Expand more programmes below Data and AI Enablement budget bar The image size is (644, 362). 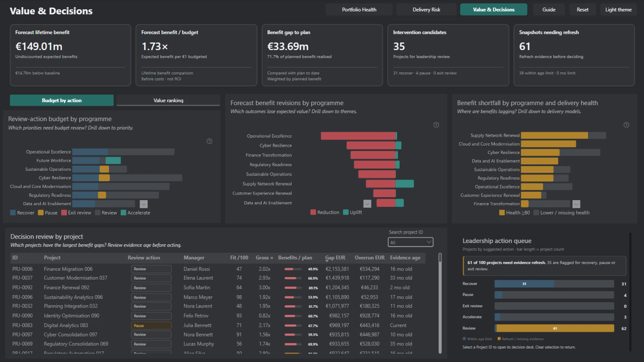(x=144, y=204)
